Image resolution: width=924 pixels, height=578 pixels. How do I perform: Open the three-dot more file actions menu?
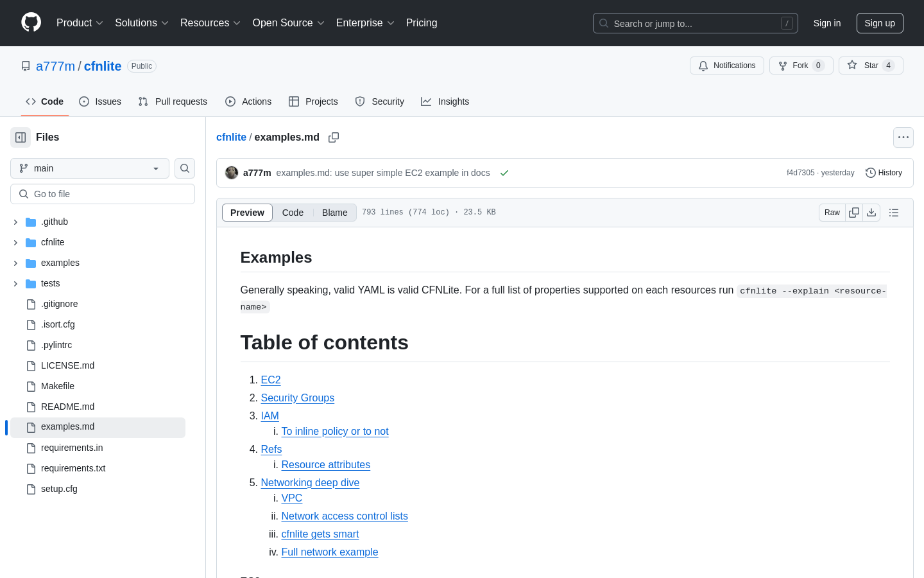click(x=903, y=137)
